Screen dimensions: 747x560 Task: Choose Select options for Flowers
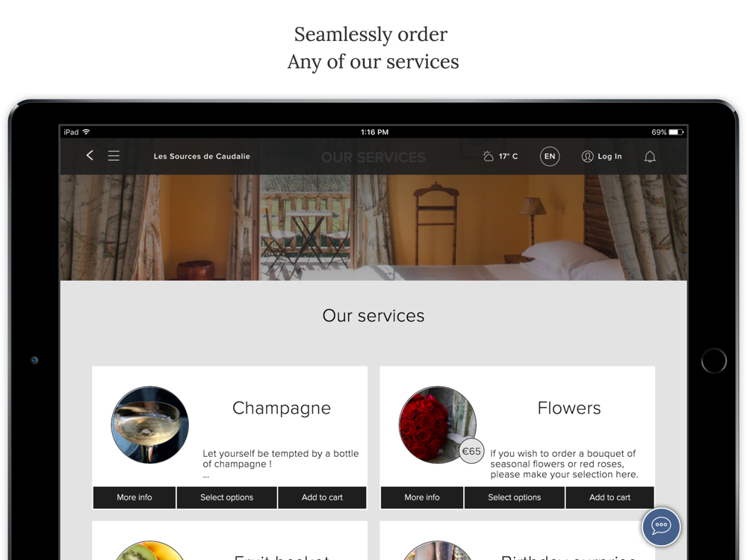coord(515,497)
